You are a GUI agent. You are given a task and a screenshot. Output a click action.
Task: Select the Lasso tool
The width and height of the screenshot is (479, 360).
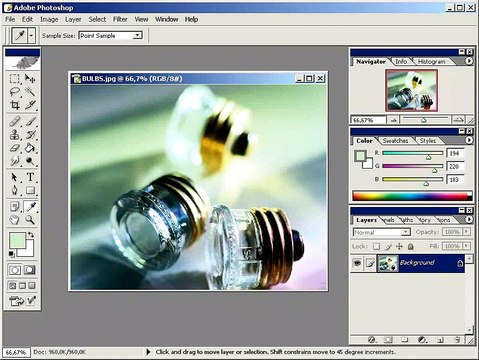[x=14, y=92]
